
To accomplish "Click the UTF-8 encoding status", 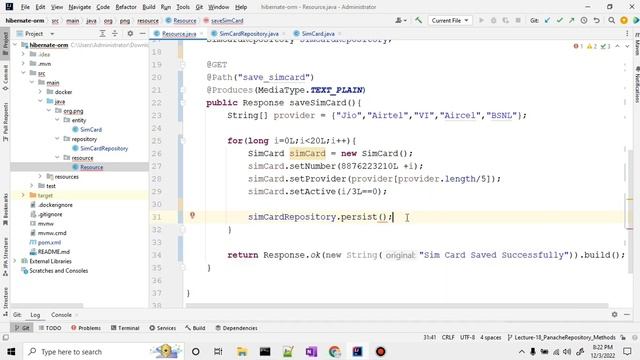I will (x=467, y=338).
